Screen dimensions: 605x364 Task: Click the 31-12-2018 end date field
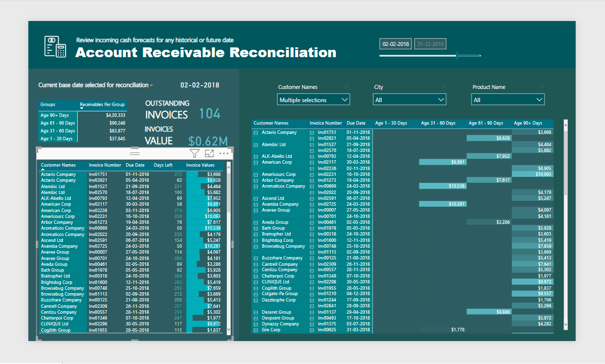(x=430, y=44)
